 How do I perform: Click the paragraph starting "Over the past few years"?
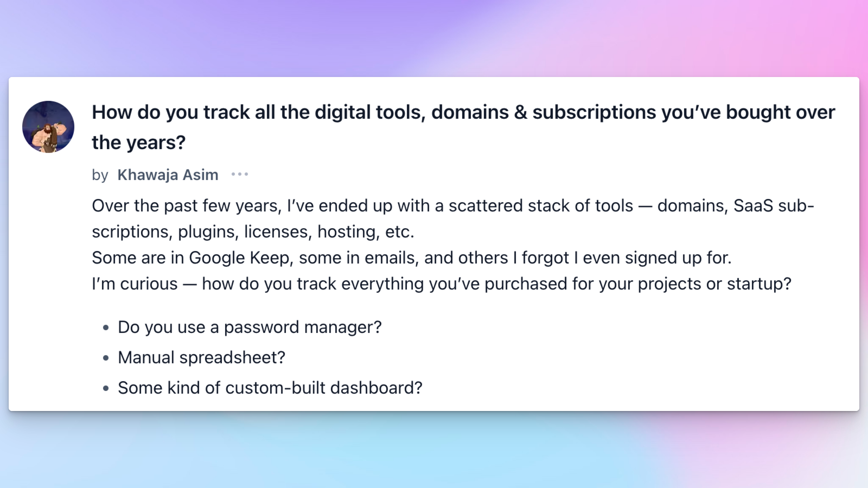click(x=453, y=219)
